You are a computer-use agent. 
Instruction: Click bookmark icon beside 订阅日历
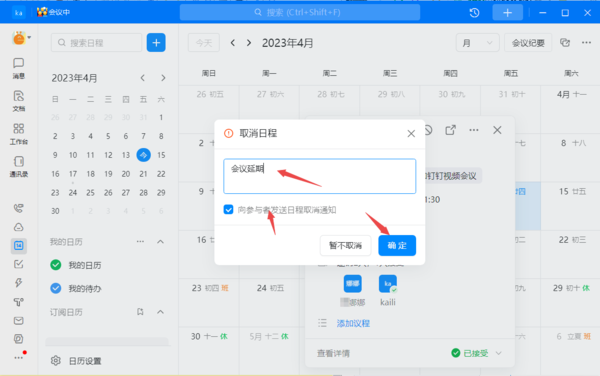click(140, 312)
